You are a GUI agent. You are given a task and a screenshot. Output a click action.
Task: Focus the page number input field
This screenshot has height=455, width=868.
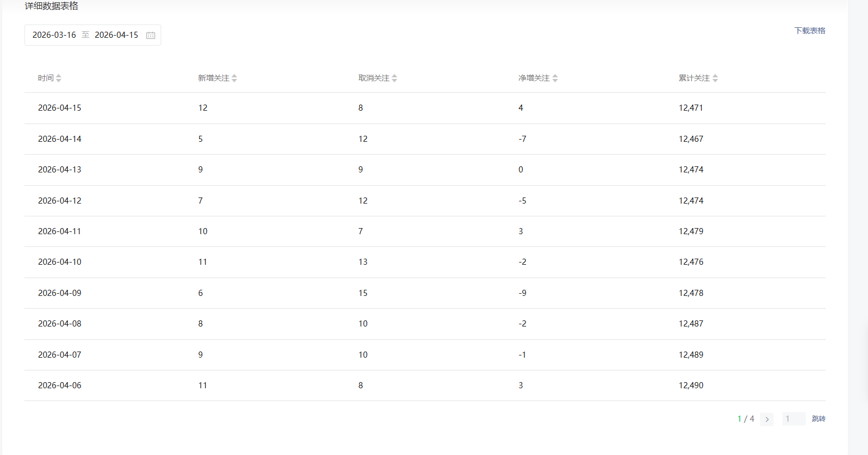(x=793, y=419)
